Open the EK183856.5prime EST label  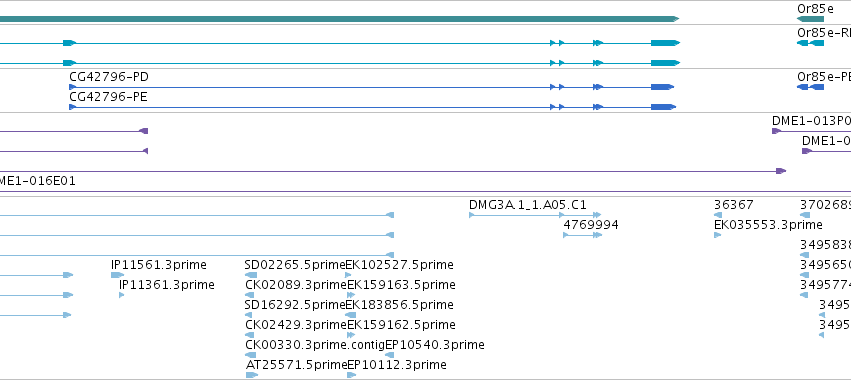[x=399, y=305]
